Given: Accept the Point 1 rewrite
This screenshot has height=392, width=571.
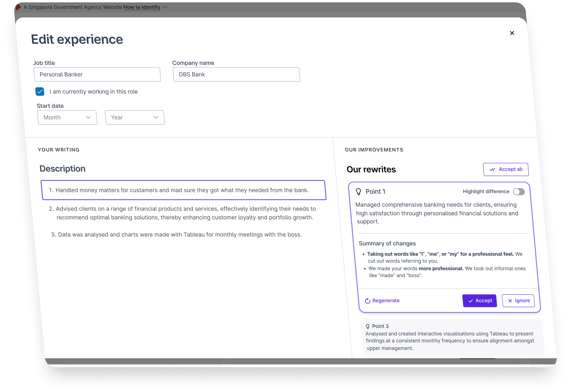Looking at the screenshot, I should (480, 301).
